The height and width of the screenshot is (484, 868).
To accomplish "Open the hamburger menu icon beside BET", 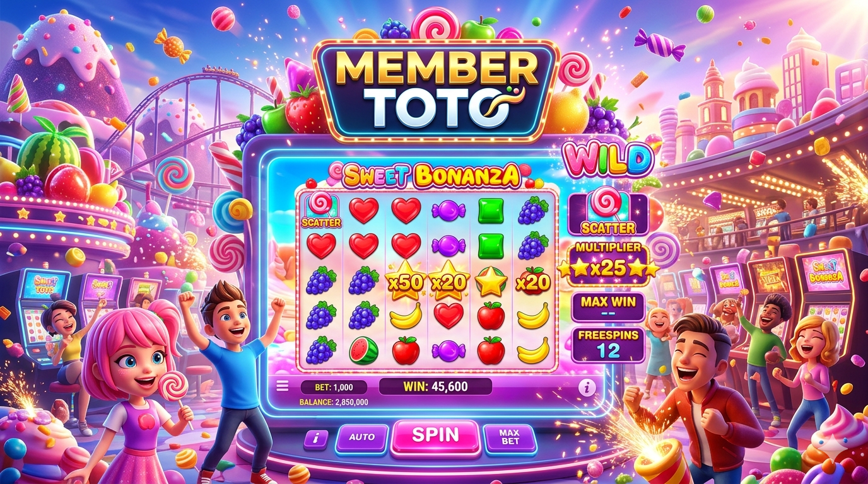I will point(283,386).
